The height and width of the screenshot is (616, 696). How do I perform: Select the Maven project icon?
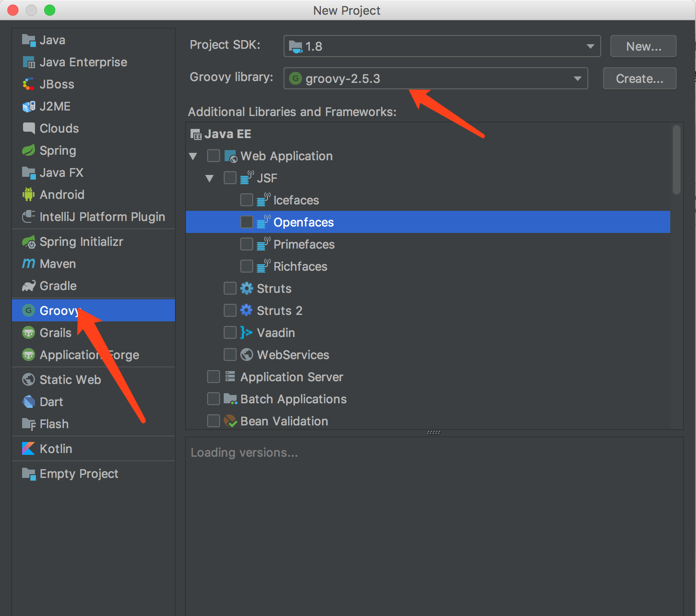point(28,263)
